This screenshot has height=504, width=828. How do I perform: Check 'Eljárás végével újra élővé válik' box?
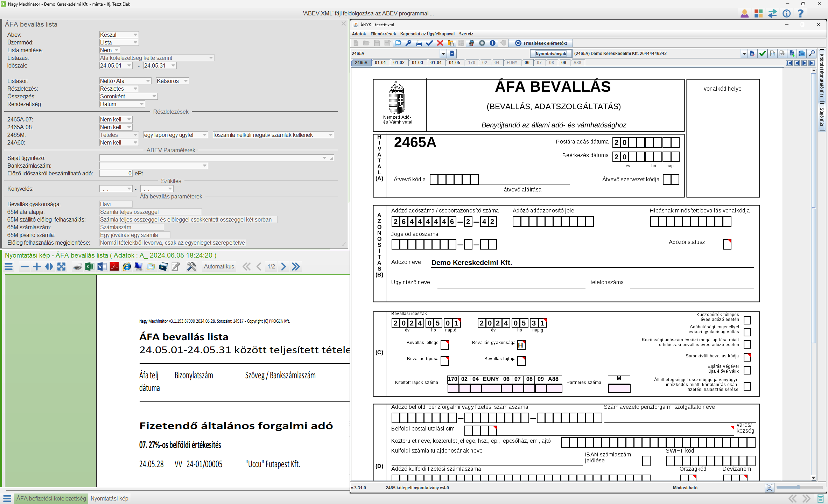tap(747, 370)
